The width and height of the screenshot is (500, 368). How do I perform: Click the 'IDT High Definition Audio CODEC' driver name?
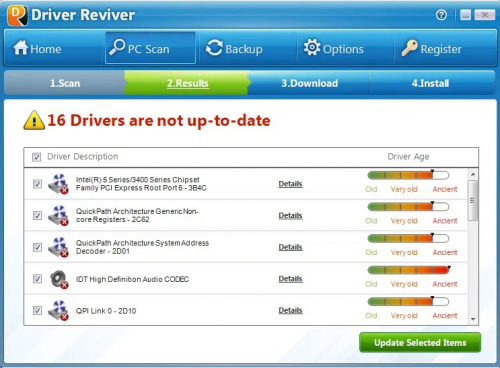(x=132, y=279)
